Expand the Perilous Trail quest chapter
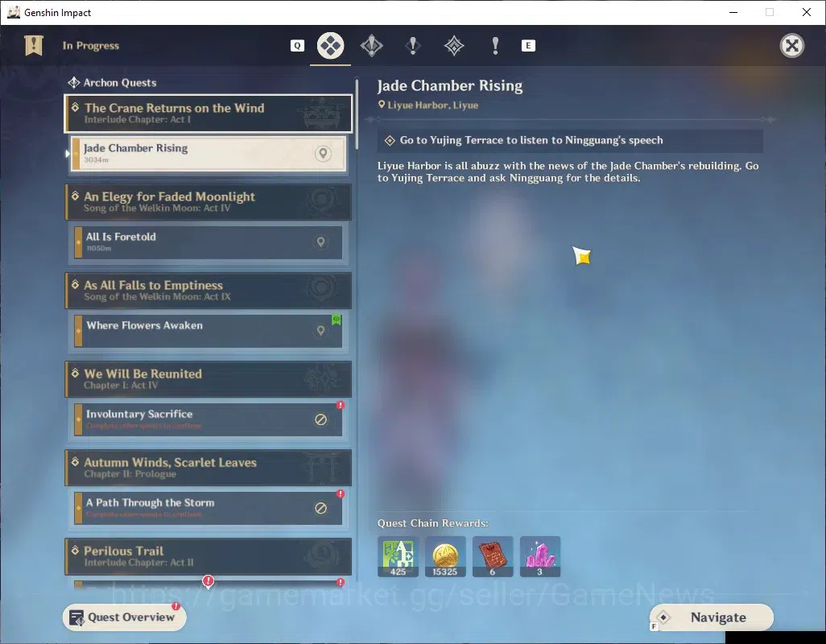Screen dimensions: 826x644 click(209, 556)
